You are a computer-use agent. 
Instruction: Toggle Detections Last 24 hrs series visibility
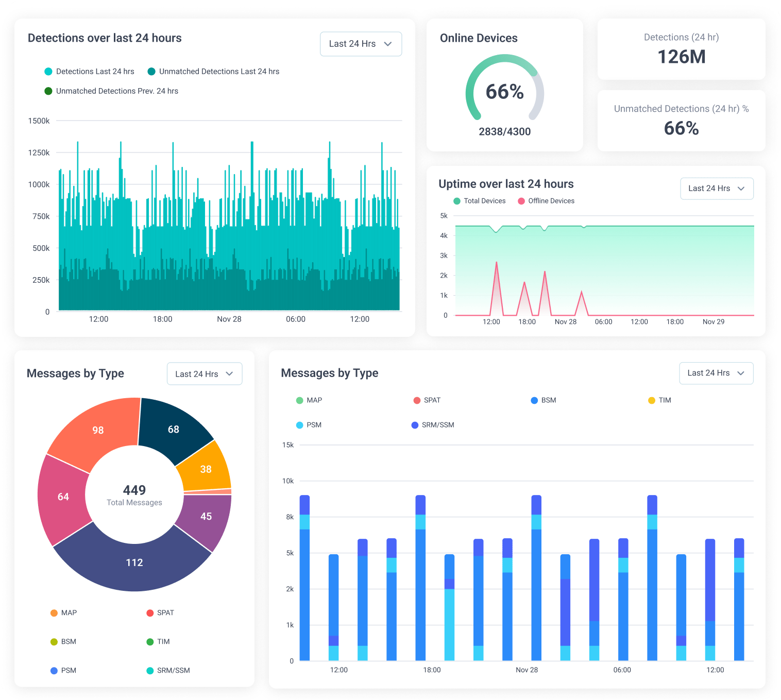click(x=48, y=71)
